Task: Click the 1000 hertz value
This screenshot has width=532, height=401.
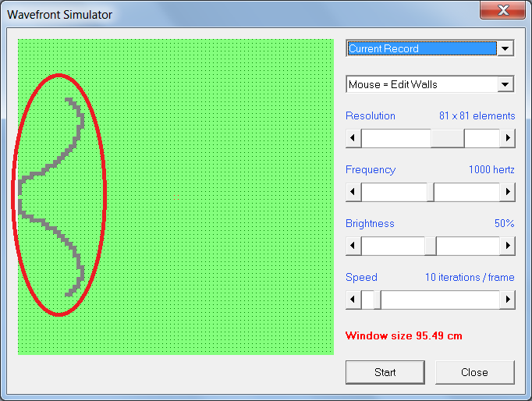Action: click(491, 169)
